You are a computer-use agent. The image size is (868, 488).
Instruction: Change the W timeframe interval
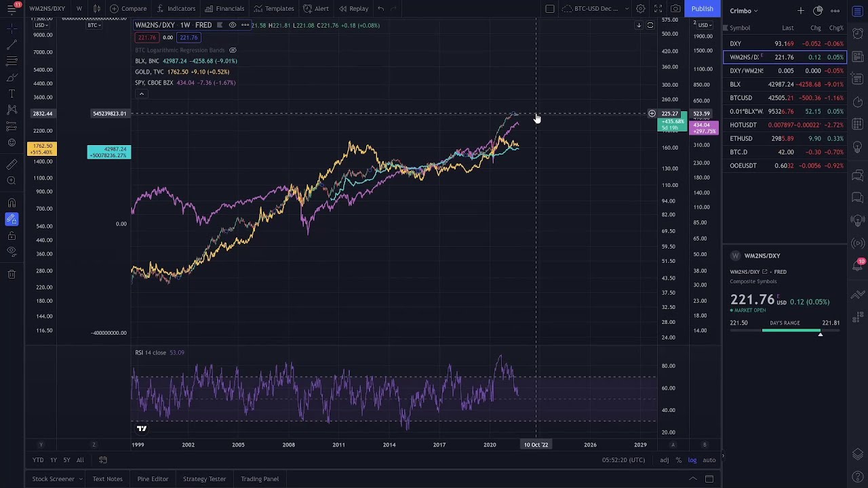79,8
